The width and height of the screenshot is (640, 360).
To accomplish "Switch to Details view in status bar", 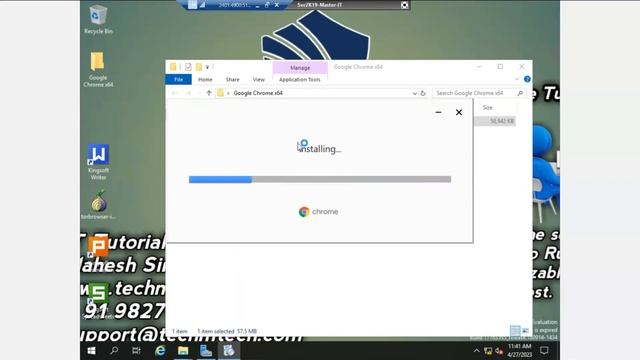I will [x=515, y=330].
